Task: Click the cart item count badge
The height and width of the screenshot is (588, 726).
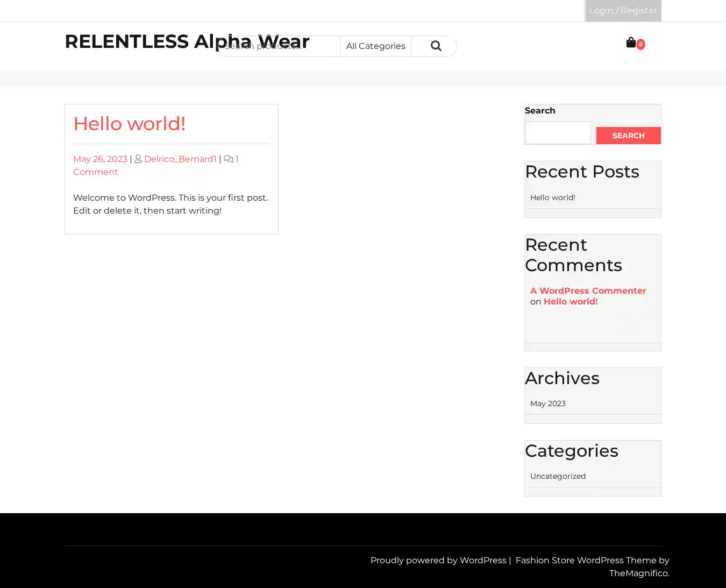Action: coord(640,45)
